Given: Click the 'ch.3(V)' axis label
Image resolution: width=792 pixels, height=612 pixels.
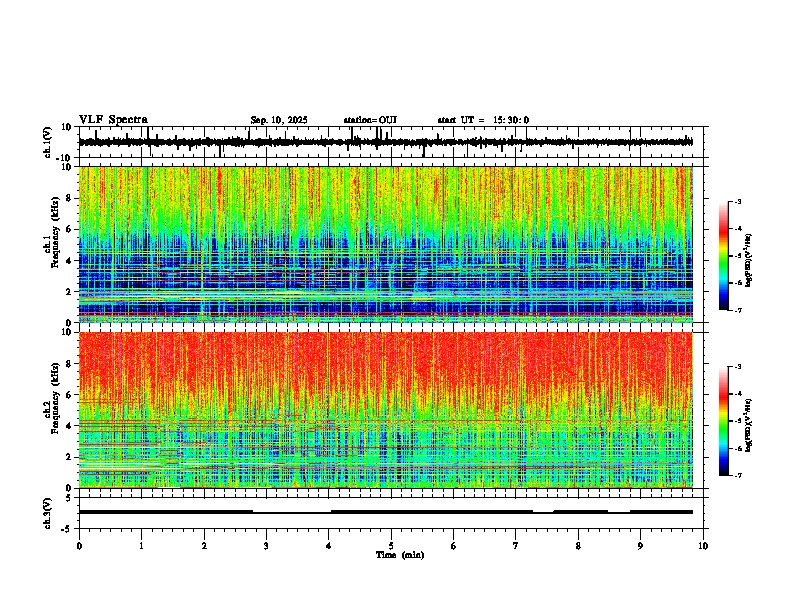Looking at the screenshot, I should coord(48,513).
